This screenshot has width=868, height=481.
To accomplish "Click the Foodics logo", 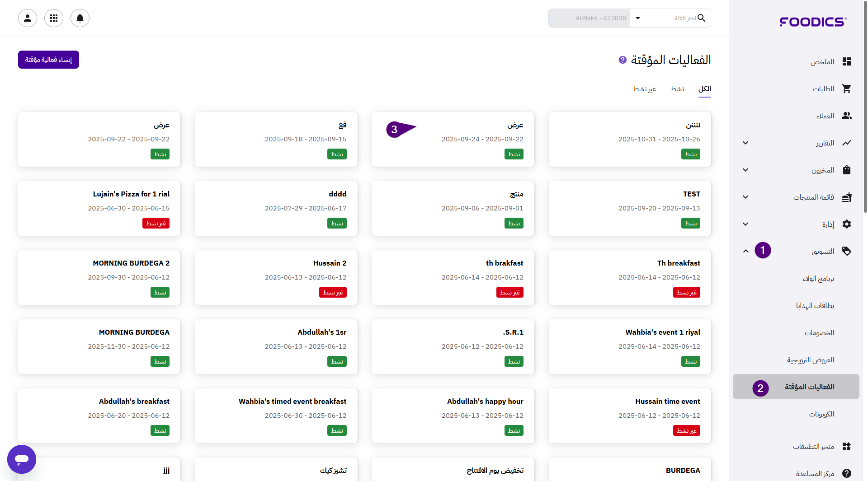I will pos(812,22).
